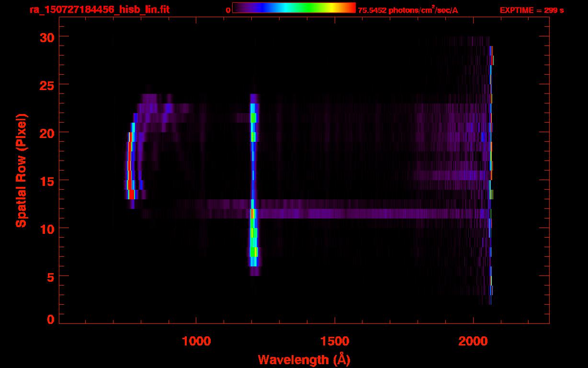Click the 'Spatial Row (Pixel)' axis title
Viewport: 588px width, 368px height.
21,171
